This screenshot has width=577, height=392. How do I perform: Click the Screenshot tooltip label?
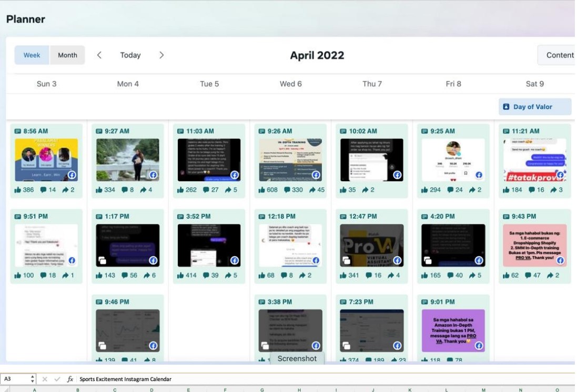(x=297, y=358)
